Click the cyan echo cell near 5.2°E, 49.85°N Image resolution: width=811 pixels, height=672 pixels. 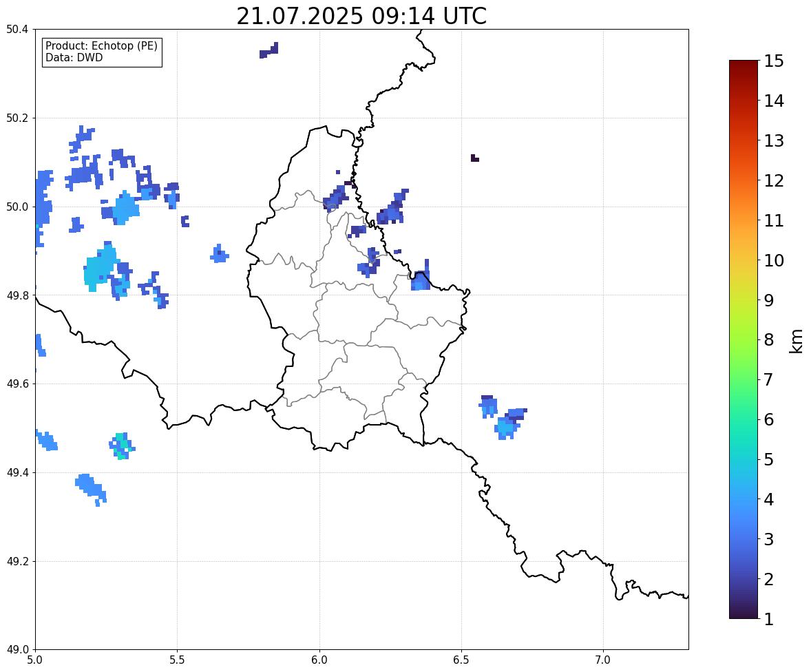(101, 266)
